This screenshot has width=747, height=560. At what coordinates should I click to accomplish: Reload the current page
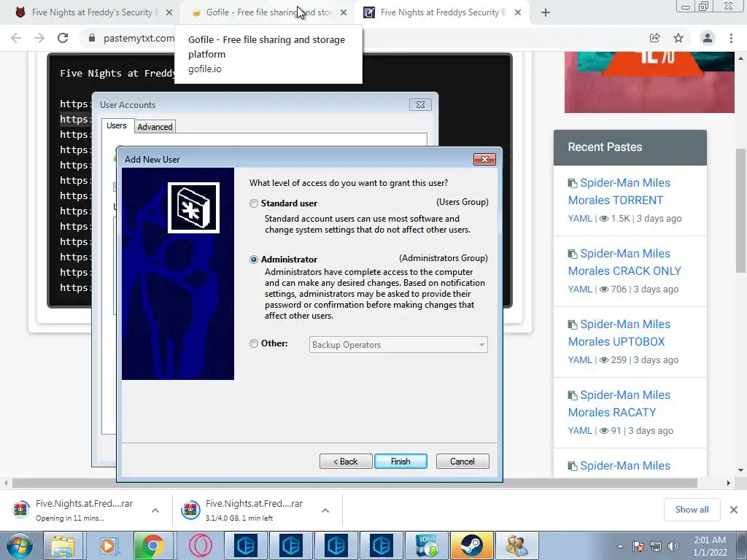coord(63,38)
